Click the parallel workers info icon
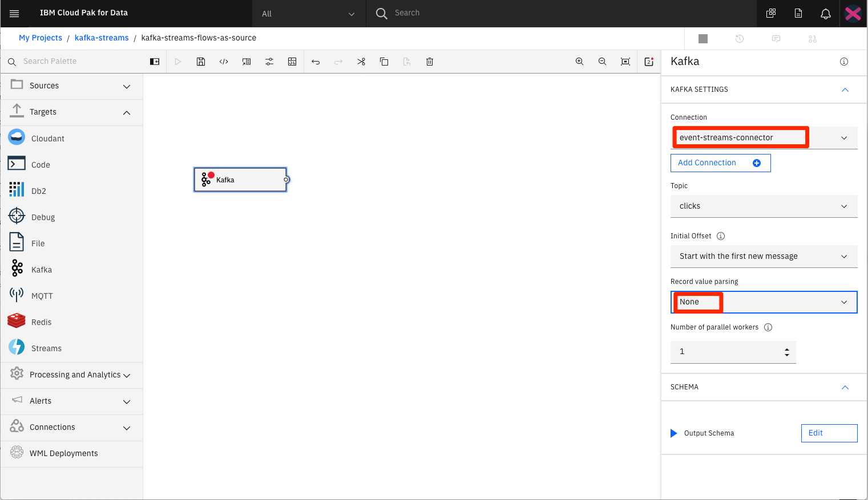This screenshot has width=868, height=500. pyautogui.click(x=768, y=327)
